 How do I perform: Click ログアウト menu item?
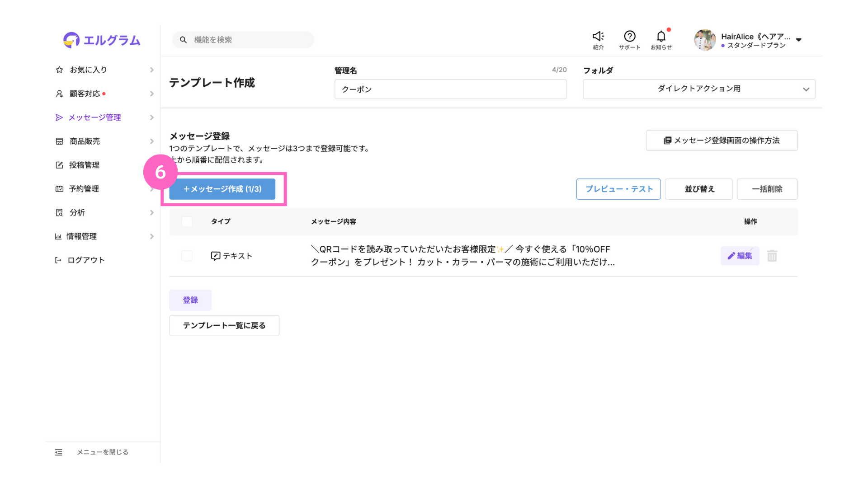click(86, 260)
